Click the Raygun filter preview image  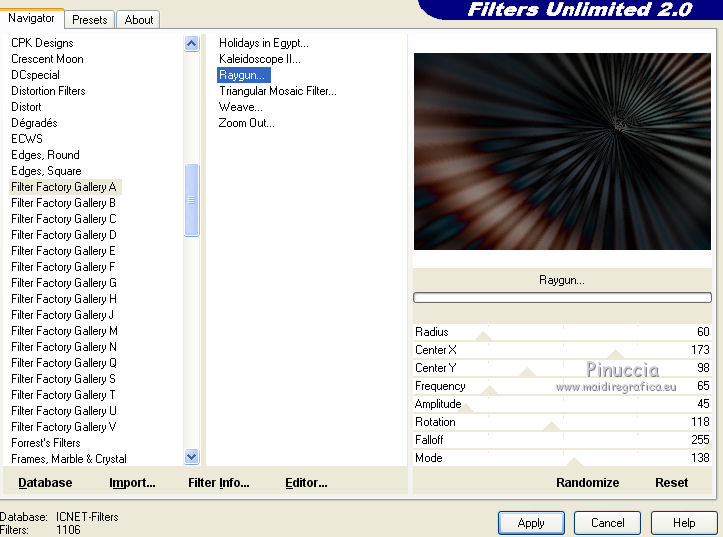click(562, 152)
